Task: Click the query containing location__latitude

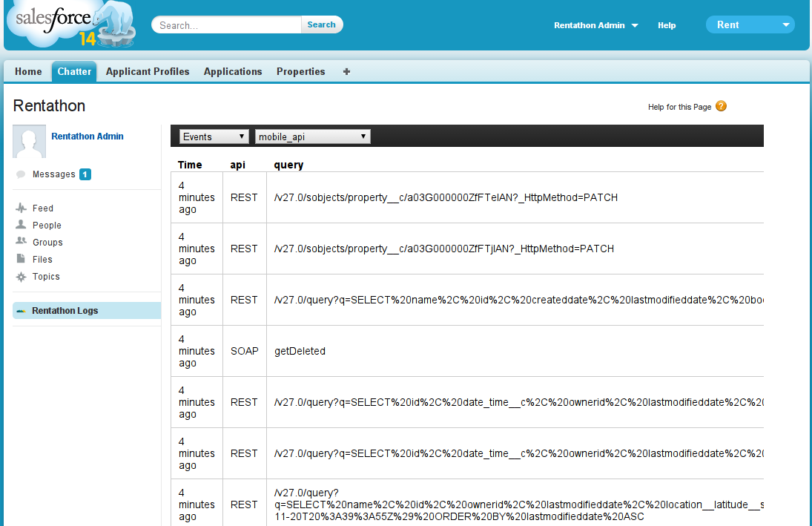Action: pyautogui.click(x=518, y=504)
